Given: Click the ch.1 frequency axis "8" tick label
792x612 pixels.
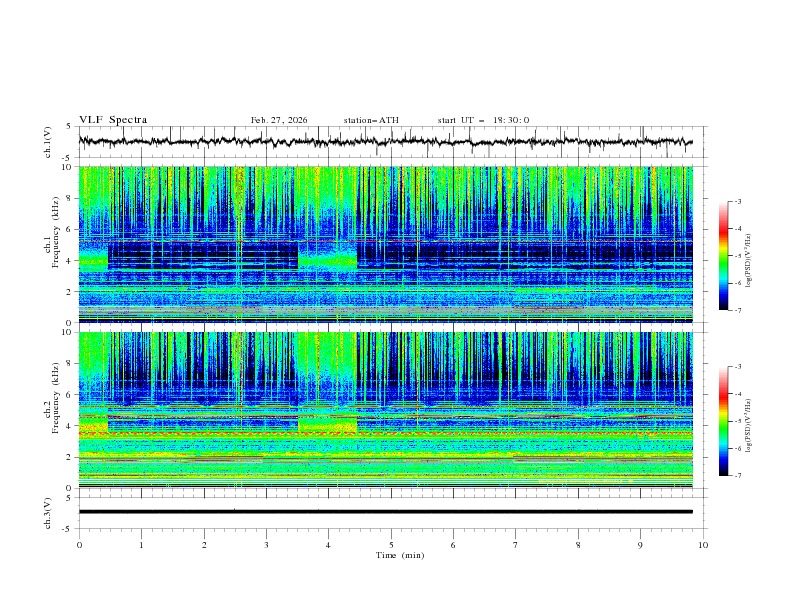Looking at the screenshot, I should 69,198.
